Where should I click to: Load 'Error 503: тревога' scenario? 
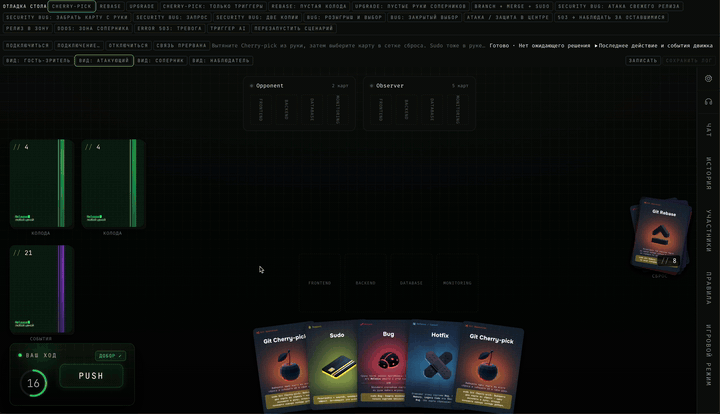pyautogui.click(x=169, y=28)
